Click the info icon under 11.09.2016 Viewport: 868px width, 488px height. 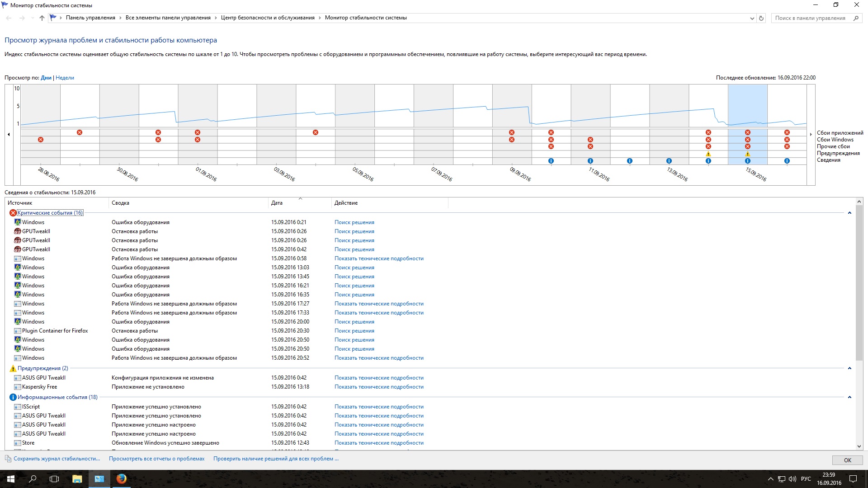pyautogui.click(x=590, y=161)
